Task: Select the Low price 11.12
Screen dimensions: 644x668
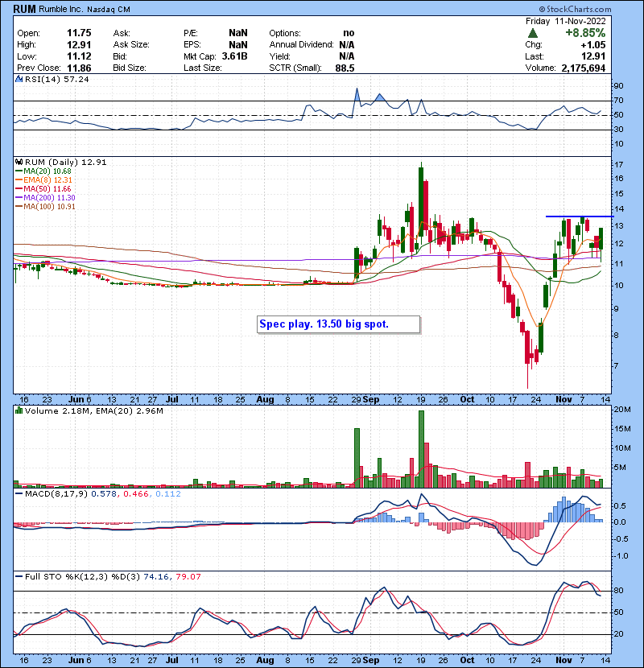Action: click(x=79, y=56)
